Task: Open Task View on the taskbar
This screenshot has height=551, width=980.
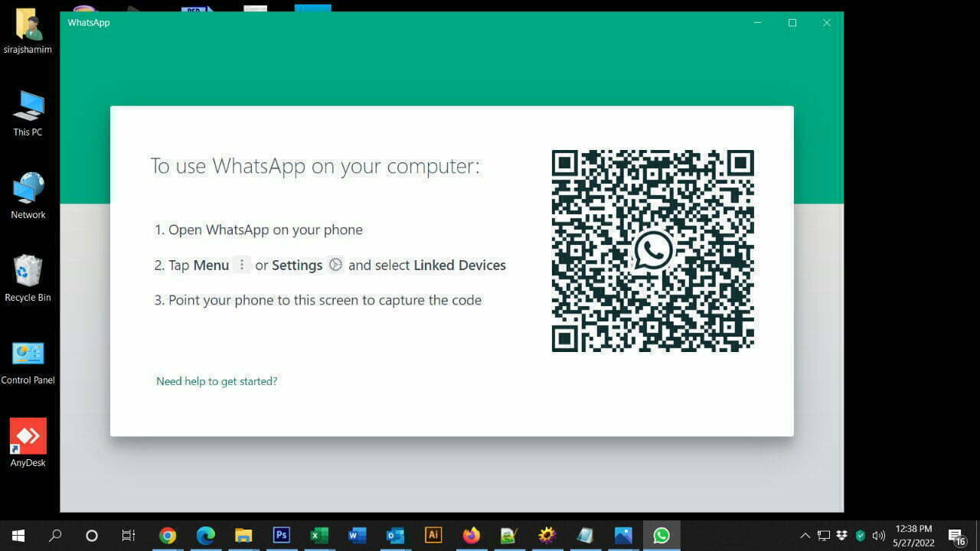Action: pos(129,536)
